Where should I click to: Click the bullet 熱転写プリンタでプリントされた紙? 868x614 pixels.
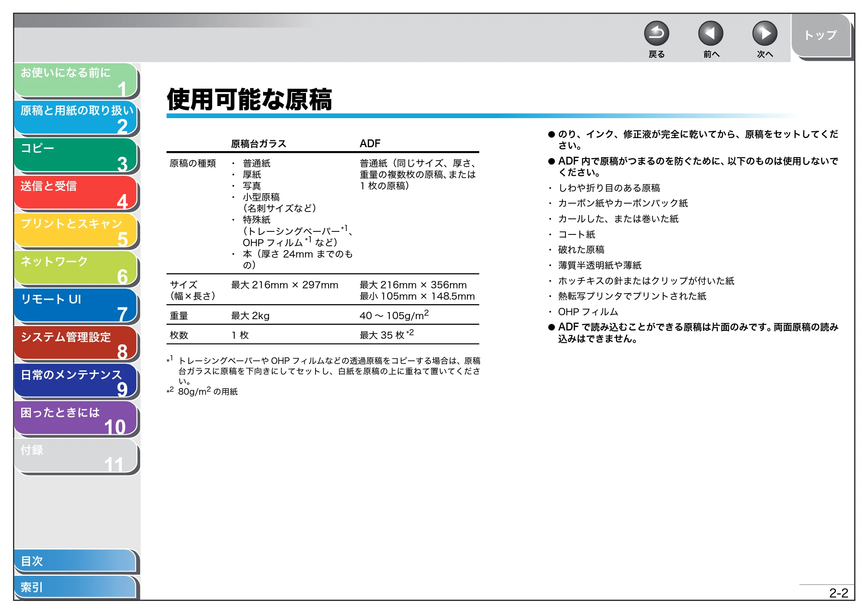[632, 296]
